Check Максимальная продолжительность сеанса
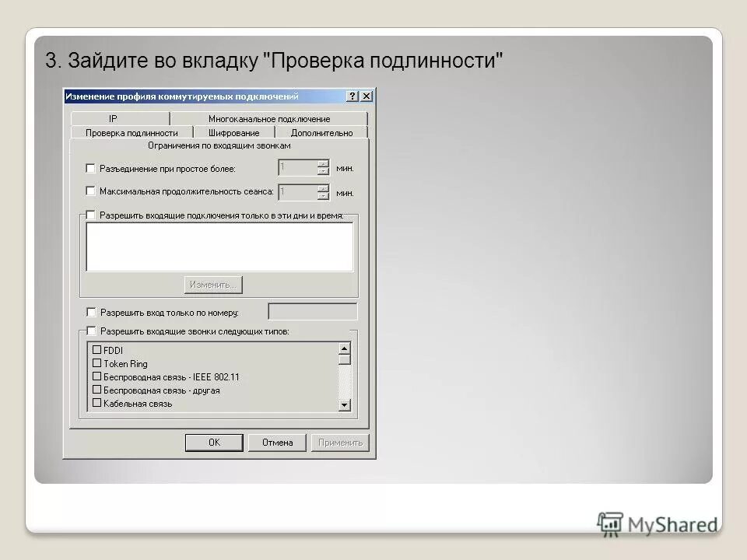Image resolution: width=747 pixels, height=560 pixels. [x=90, y=190]
